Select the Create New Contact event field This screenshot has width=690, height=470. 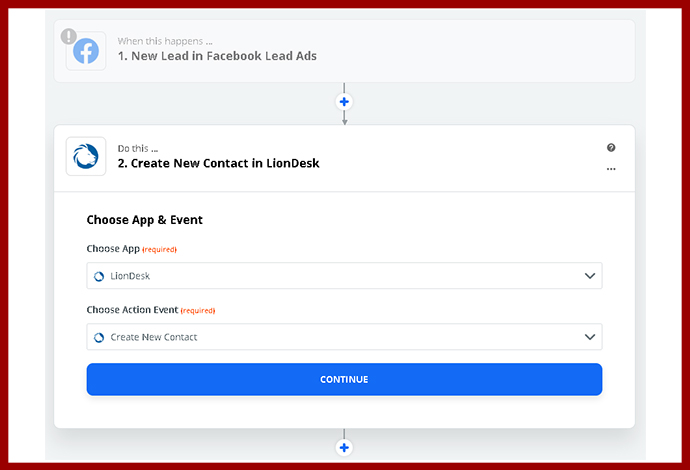coord(340,338)
